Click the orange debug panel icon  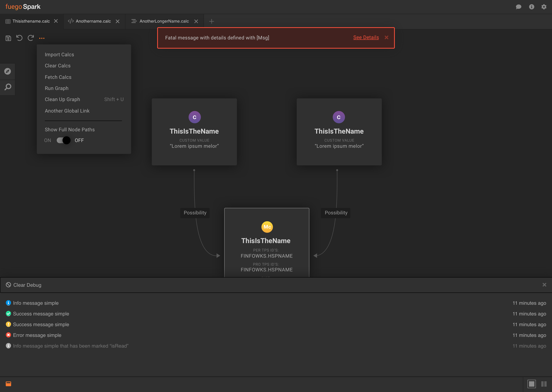coord(8,384)
